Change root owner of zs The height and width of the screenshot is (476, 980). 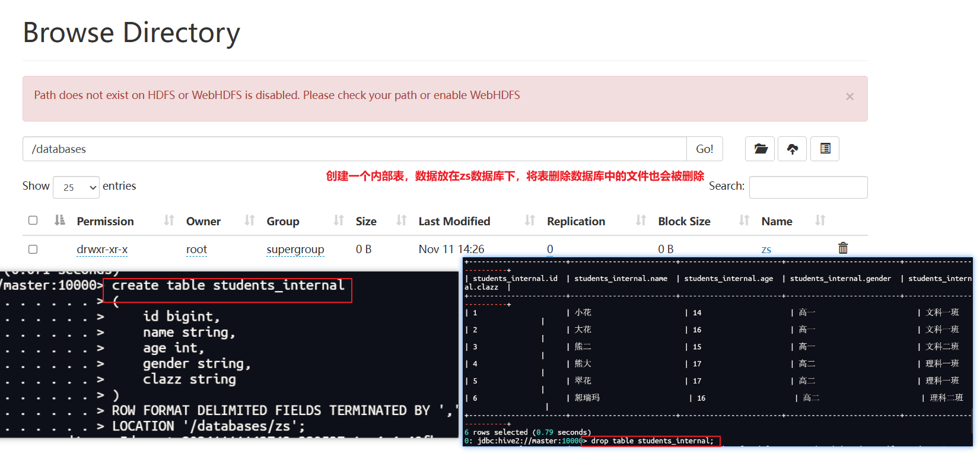coord(196,250)
